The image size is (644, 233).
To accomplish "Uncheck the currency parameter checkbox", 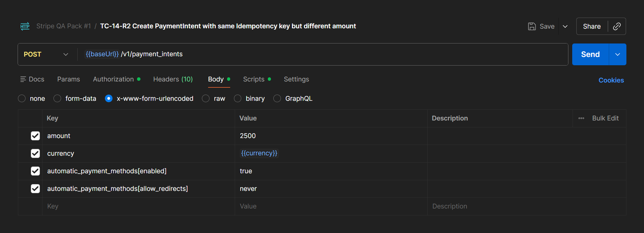I will click(x=35, y=153).
